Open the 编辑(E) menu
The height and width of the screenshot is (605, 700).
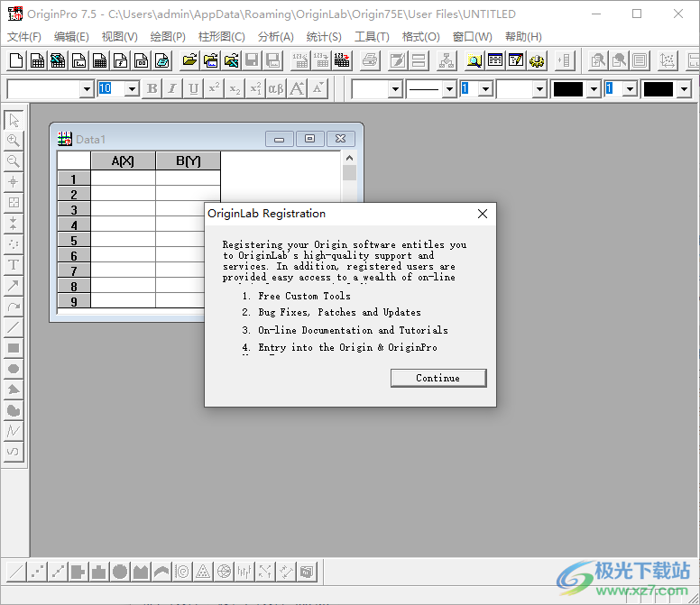(71, 37)
